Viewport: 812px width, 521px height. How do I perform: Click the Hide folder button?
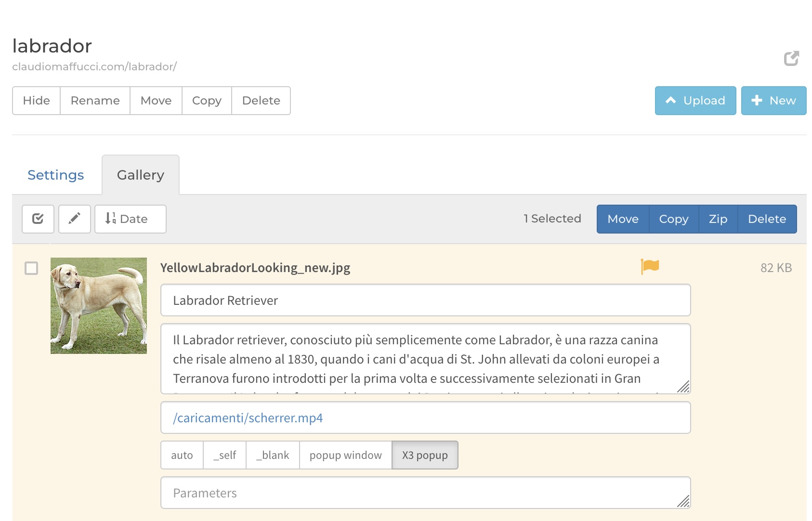(x=37, y=101)
